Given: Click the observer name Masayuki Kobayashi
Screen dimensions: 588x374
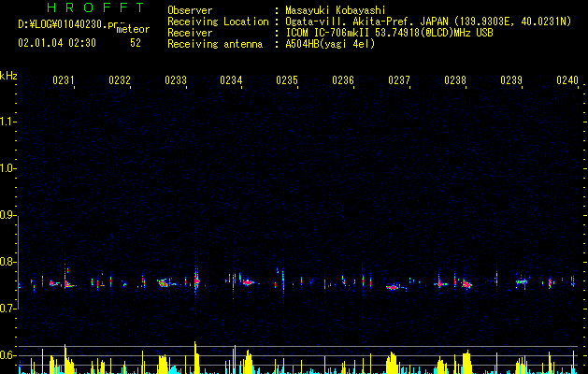Looking at the screenshot, I should pos(336,10).
